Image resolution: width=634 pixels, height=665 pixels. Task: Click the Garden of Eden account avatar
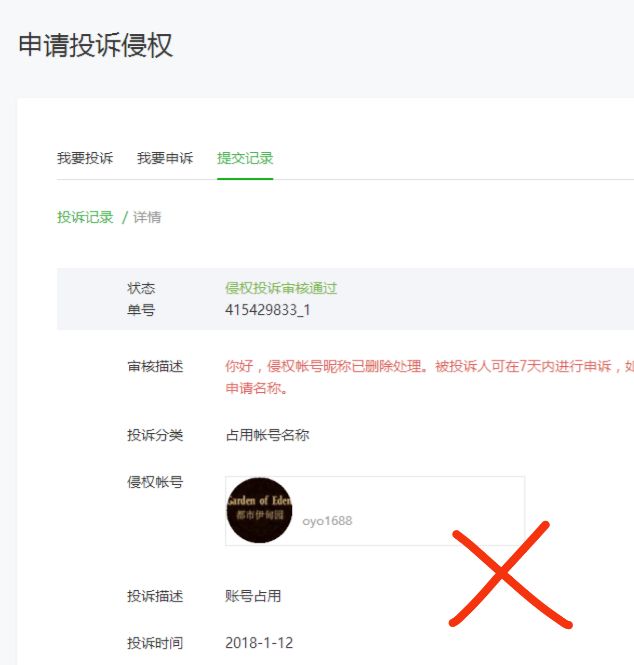tap(260, 510)
